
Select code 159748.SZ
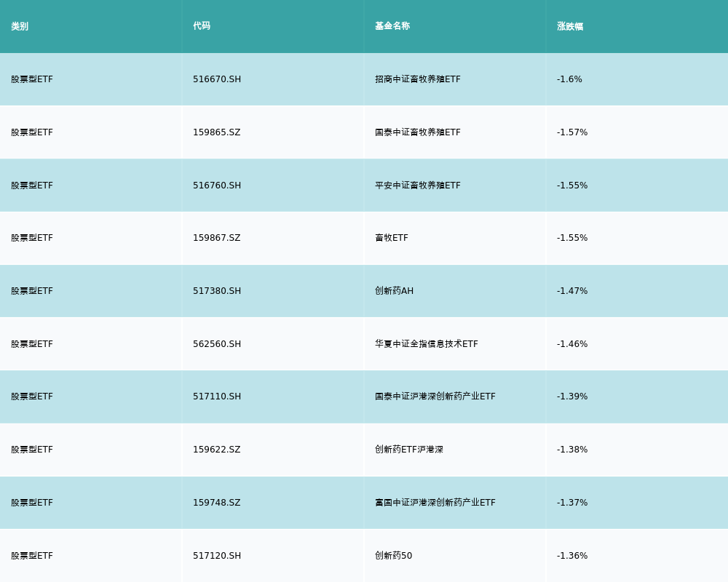tap(217, 503)
